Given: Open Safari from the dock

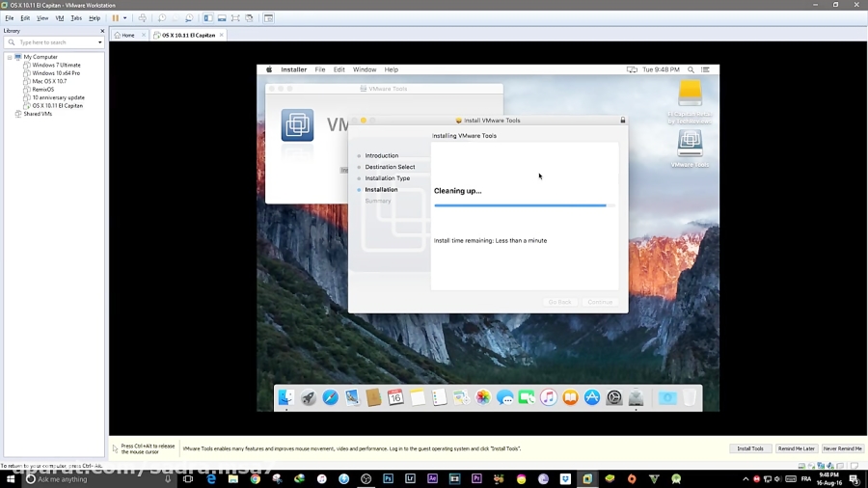Looking at the screenshot, I should [x=331, y=397].
